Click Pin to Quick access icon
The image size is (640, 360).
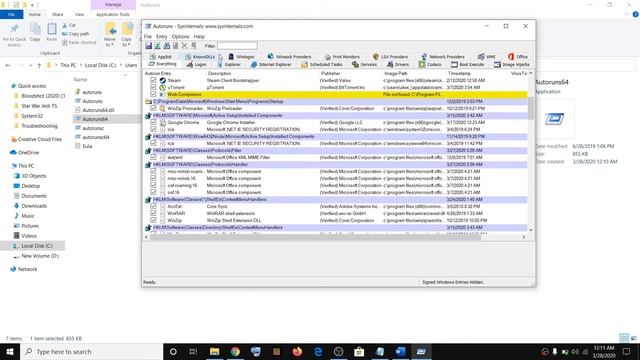pos(14,30)
